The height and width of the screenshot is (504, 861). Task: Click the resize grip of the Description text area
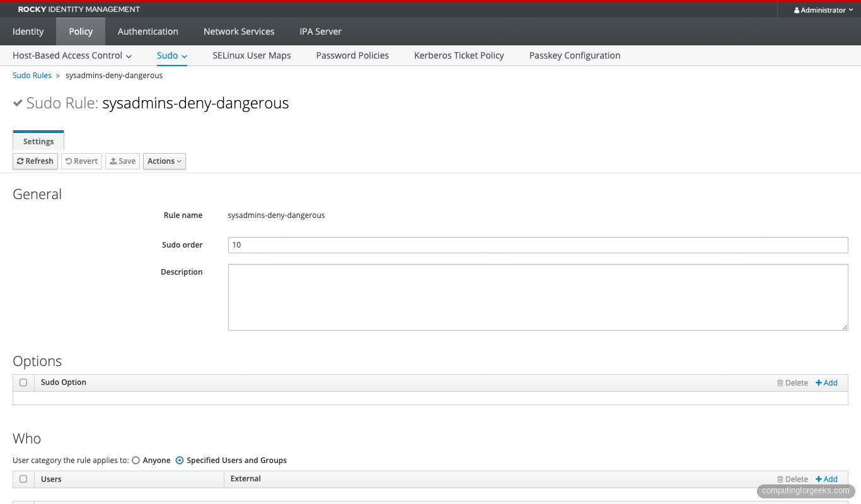coord(845,327)
